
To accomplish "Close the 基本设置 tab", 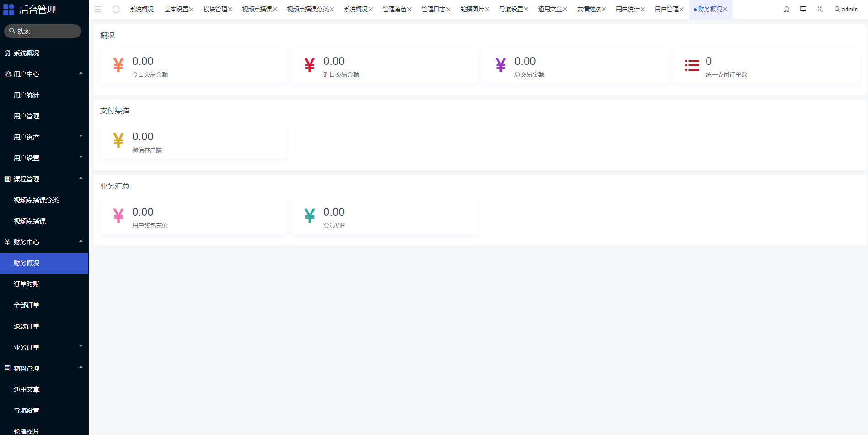I will [192, 9].
